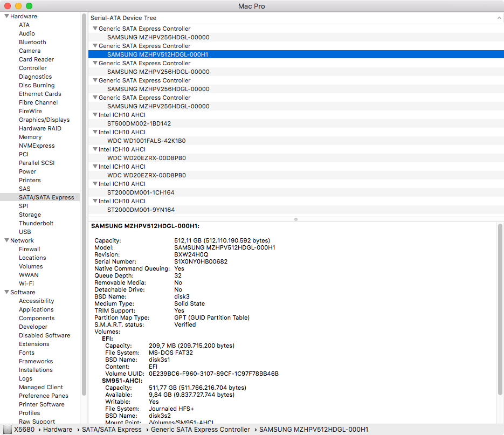
Task: Open Extensions under Software
Action: [34, 344]
